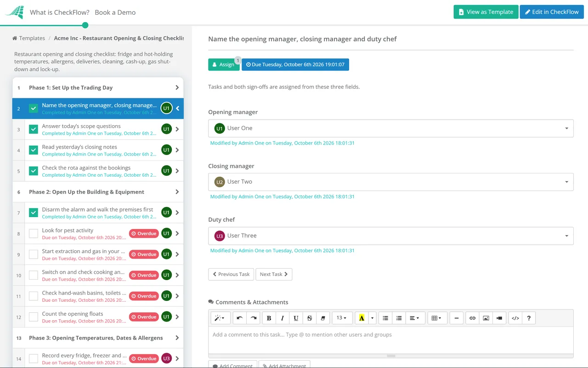588x368 pixels.
Task: Click Edit in CheckFlow button
Action: 552,12
